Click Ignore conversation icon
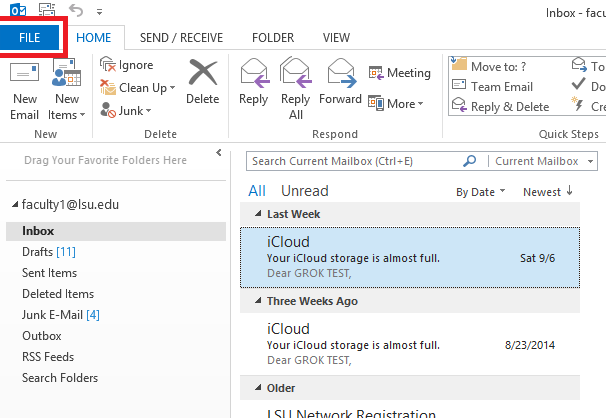606x418 pixels. 107,65
